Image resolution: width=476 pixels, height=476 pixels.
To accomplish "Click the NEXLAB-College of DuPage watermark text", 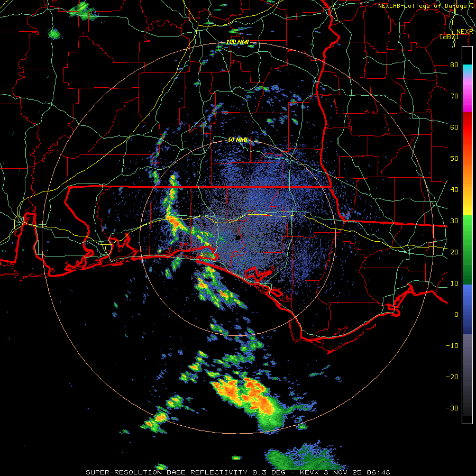I will point(426,6).
